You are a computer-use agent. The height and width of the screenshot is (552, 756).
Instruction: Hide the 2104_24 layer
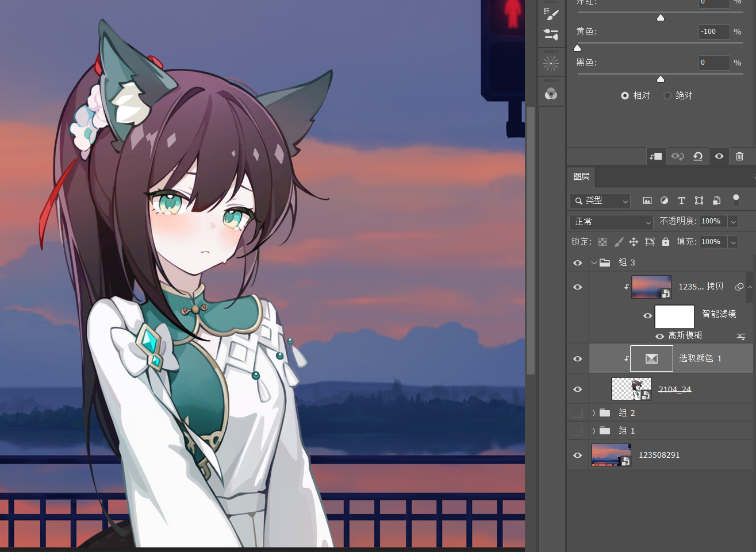tap(578, 389)
